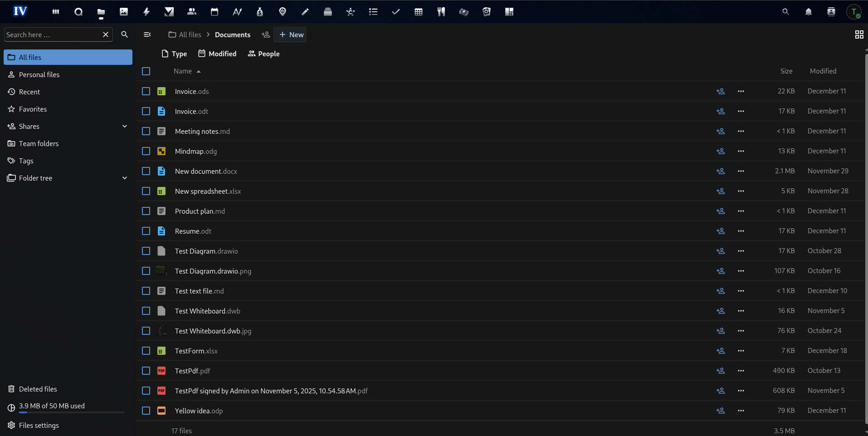The width and height of the screenshot is (868, 436).
Task: Open the Contacts menu in the header
Action: click(831, 11)
